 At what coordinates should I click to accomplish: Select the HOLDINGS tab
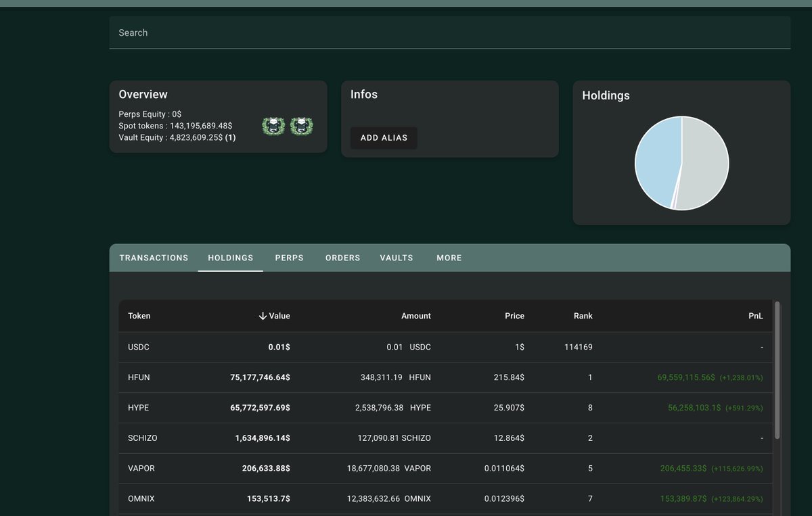231,258
